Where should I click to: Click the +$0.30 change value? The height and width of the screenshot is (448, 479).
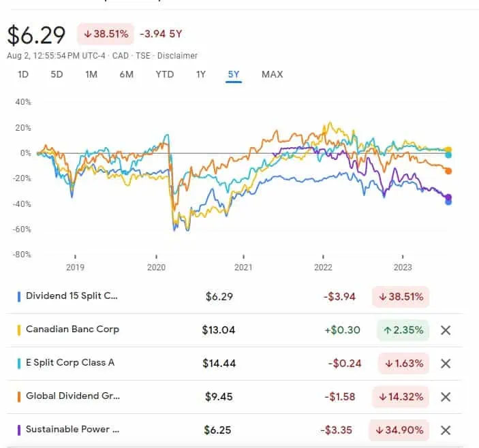pyautogui.click(x=343, y=330)
